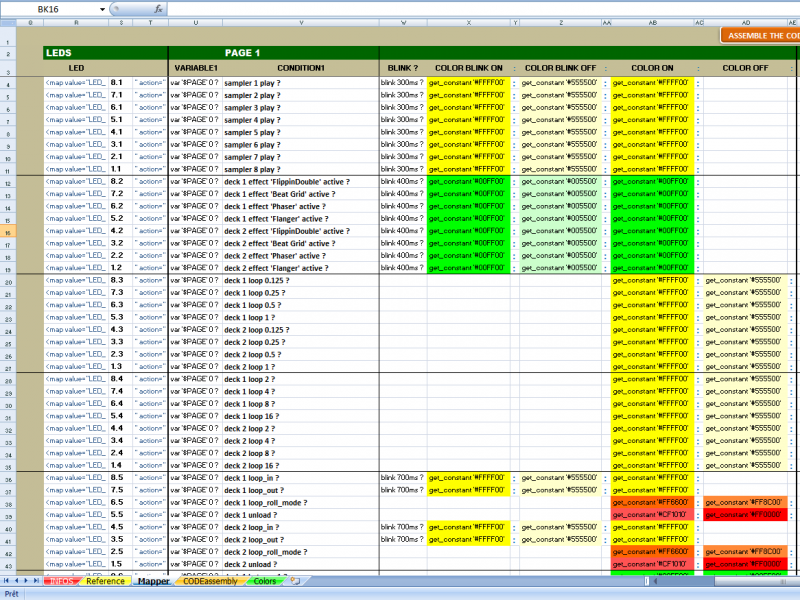Open the Name Box dropdown arrow

[x=103, y=8]
